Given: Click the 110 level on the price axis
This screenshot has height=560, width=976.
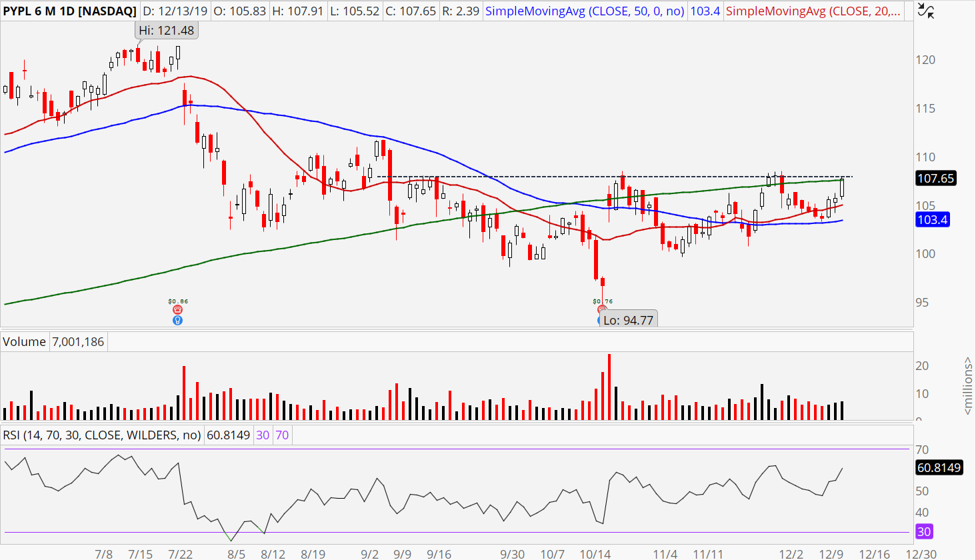Looking at the screenshot, I should (x=925, y=157).
